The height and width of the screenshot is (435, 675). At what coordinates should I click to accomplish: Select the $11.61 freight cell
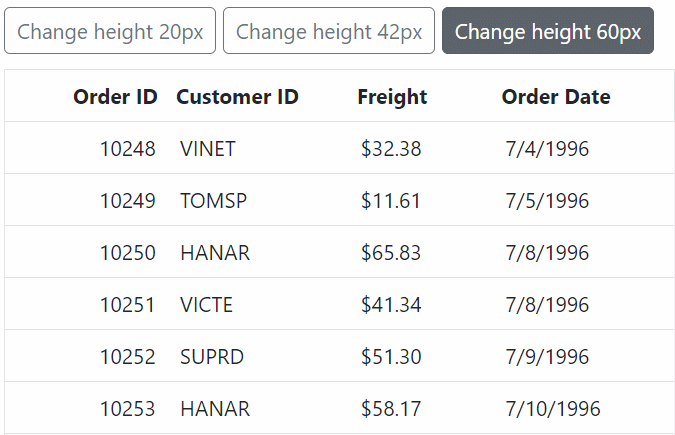pos(391,201)
